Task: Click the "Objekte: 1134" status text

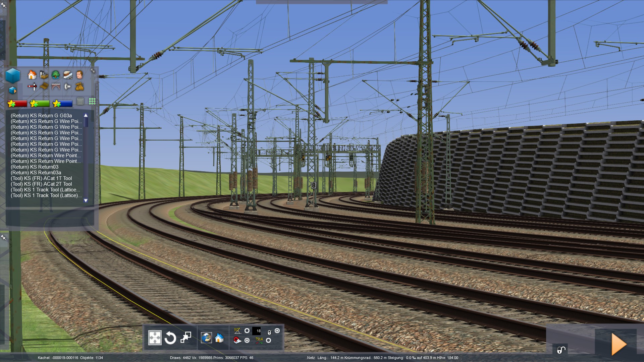Action: (x=92, y=358)
